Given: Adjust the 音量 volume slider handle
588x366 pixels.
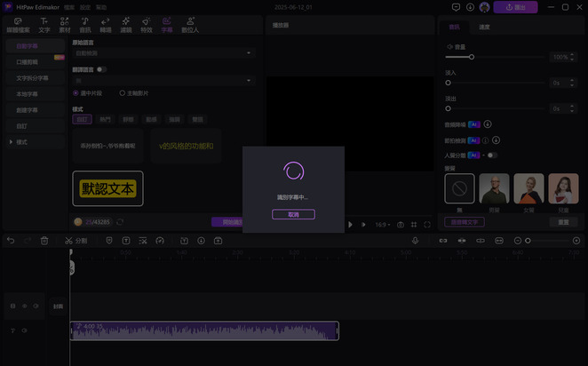Looking at the screenshot, I should click(472, 57).
